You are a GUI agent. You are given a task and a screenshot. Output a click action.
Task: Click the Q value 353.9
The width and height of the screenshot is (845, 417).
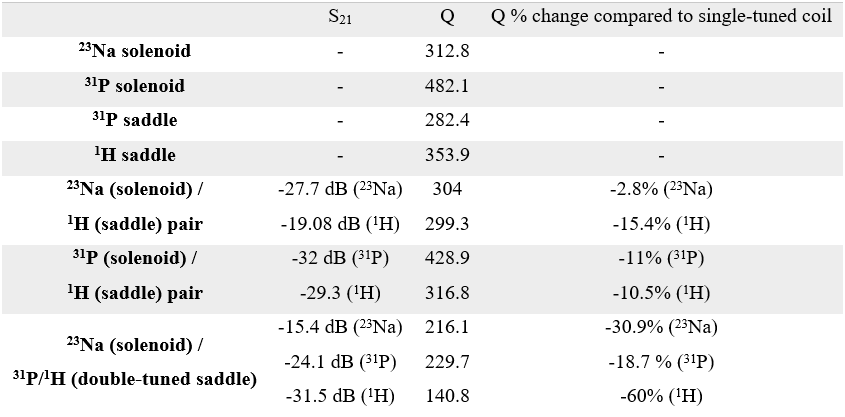coord(448,155)
